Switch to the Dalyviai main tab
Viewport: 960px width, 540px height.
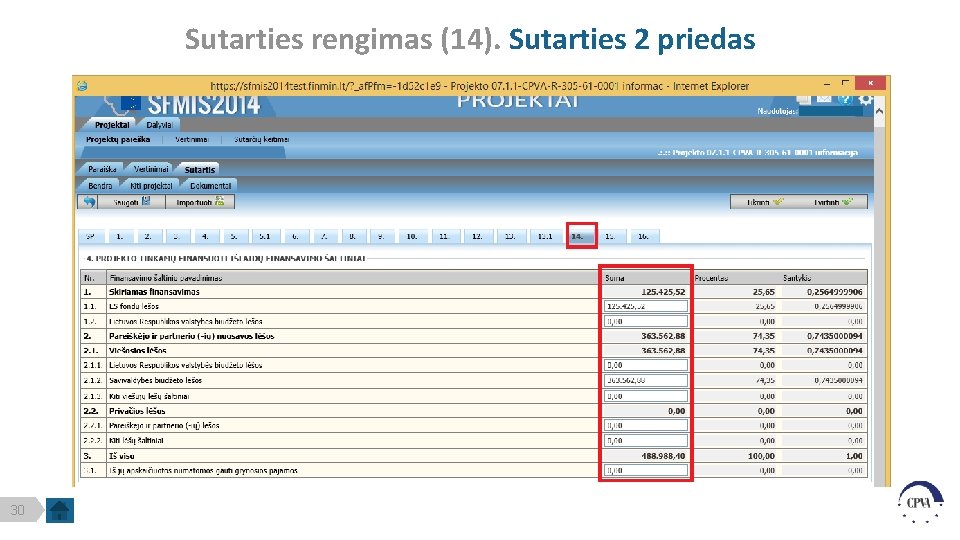159,124
